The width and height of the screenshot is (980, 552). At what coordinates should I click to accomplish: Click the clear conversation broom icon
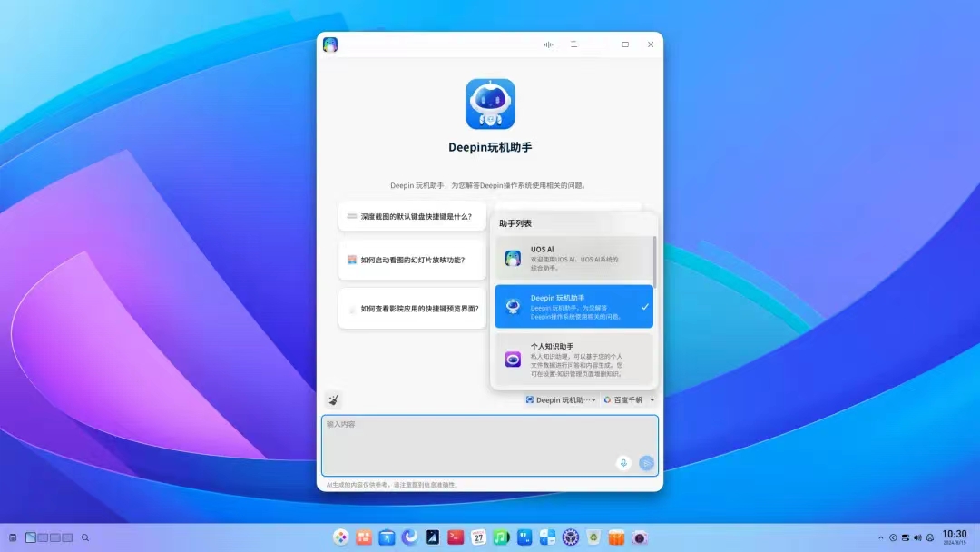coord(333,399)
